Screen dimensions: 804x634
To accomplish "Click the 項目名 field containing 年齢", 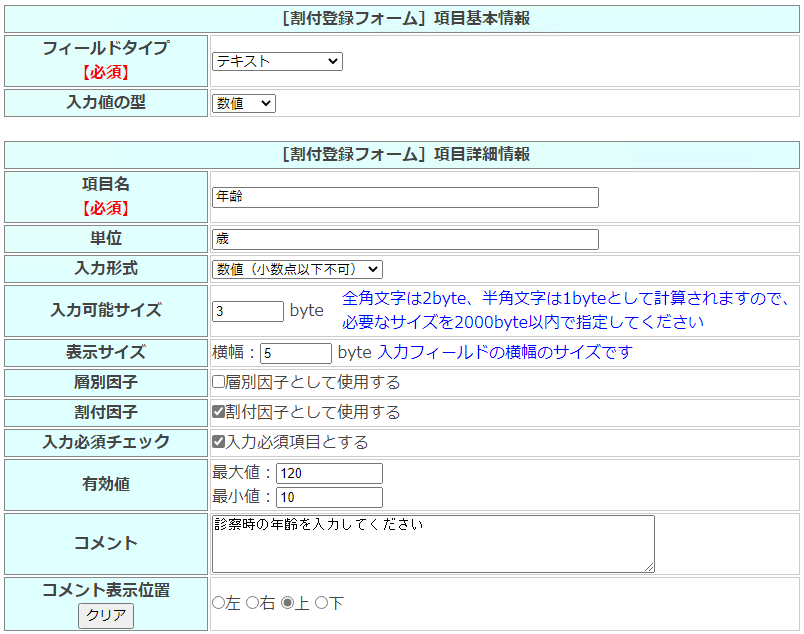I will (405, 197).
